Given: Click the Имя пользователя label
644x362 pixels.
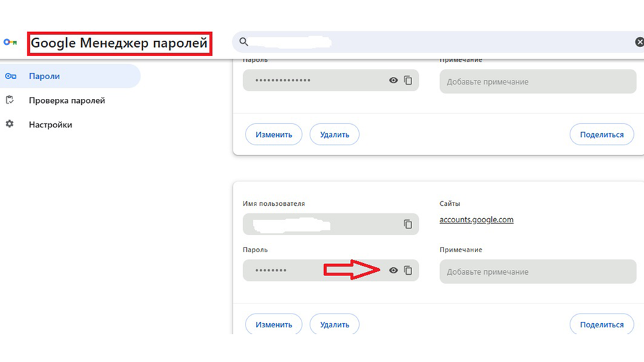Looking at the screenshot, I should (274, 203).
